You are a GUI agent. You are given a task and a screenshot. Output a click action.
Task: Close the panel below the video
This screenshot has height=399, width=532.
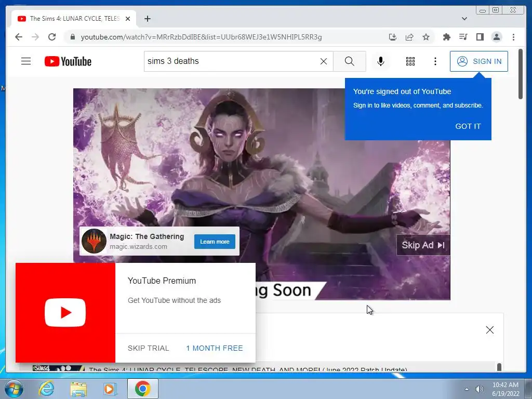(x=489, y=330)
